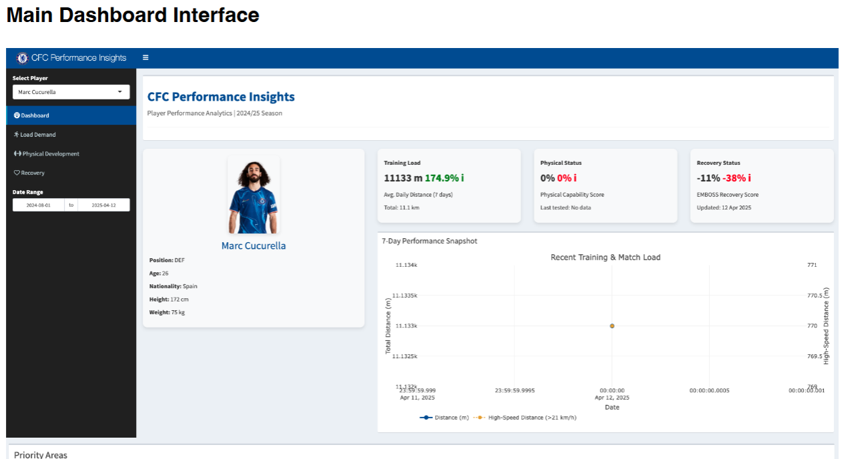Toggle High-Speed Distance legend entry
The height and width of the screenshot is (459, 868).
525,418
